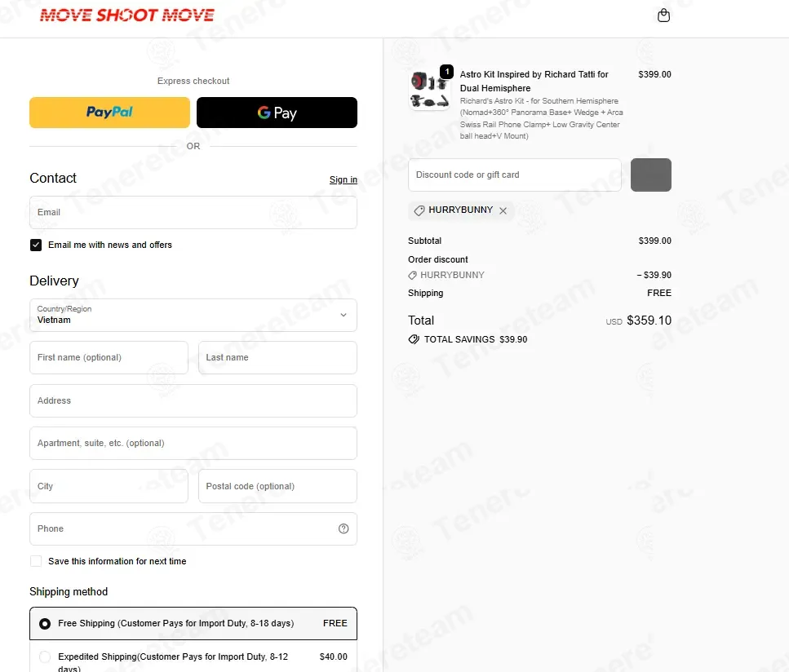
Task: Click the Postal code field
Action: (277, 486)
